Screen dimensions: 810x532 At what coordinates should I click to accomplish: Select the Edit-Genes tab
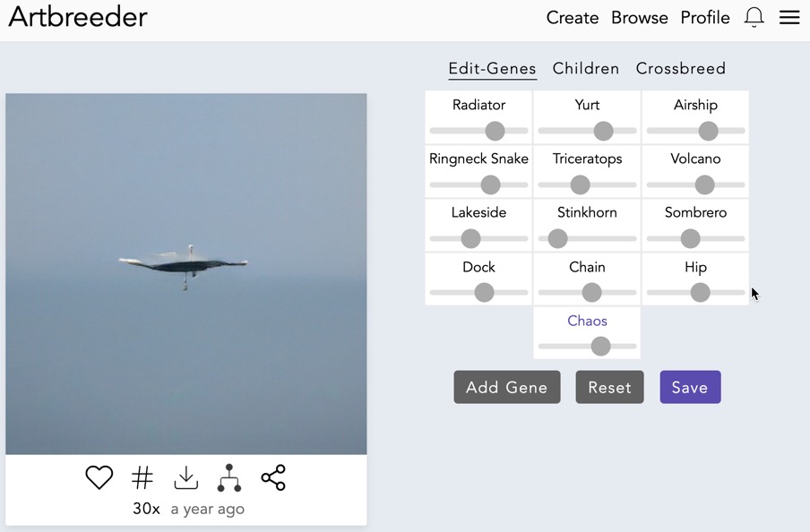[493, 68]
